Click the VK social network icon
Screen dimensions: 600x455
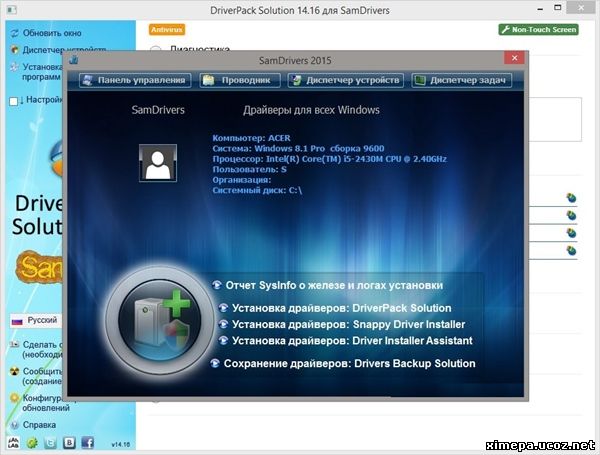pyautogui.click(x=69, y=442)
